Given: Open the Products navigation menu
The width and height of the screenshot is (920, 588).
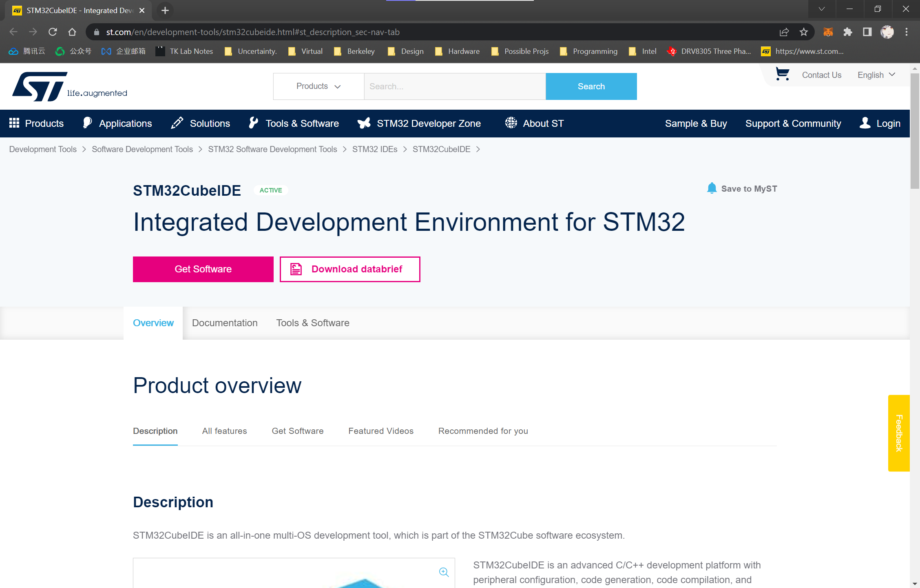Looking at the screenshot, I should pos(37,123).
